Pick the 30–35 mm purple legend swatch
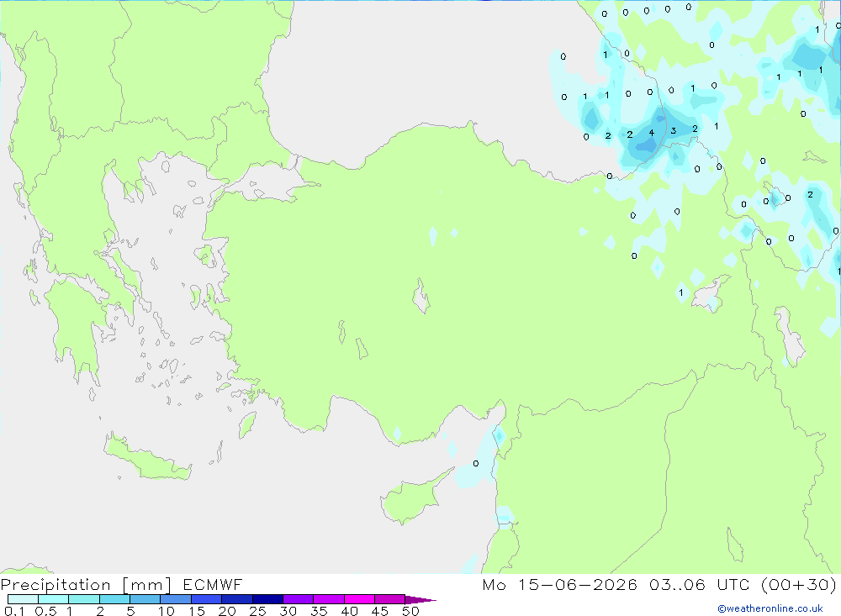The width and height of the screenshot is (841, 616). [298, 599]
